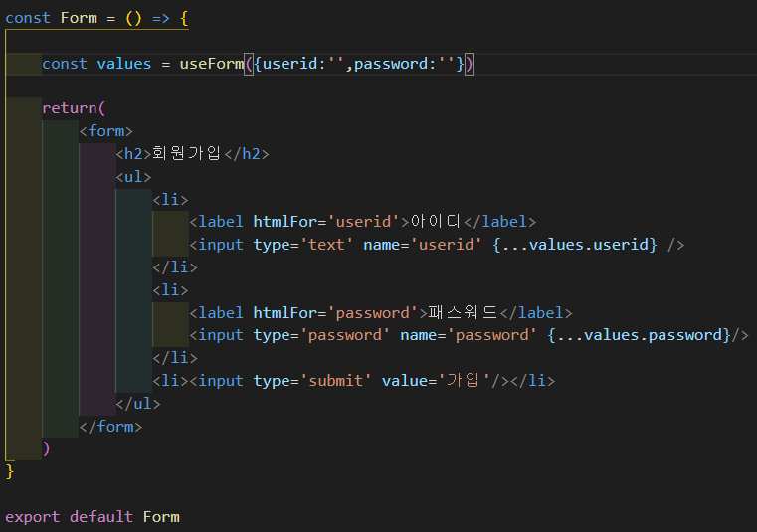Click the closing </ul> tag

click(x=138, y=404)
